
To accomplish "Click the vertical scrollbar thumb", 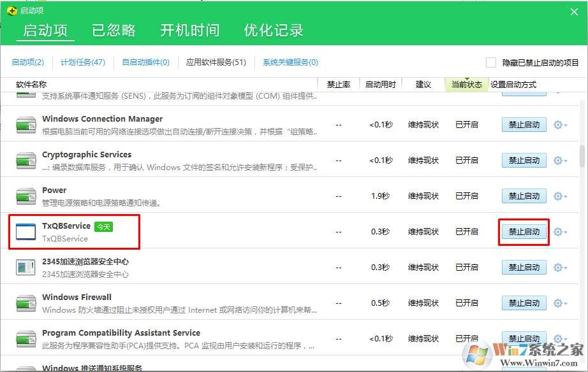I will pyautogui.click(x=582, y=156).
